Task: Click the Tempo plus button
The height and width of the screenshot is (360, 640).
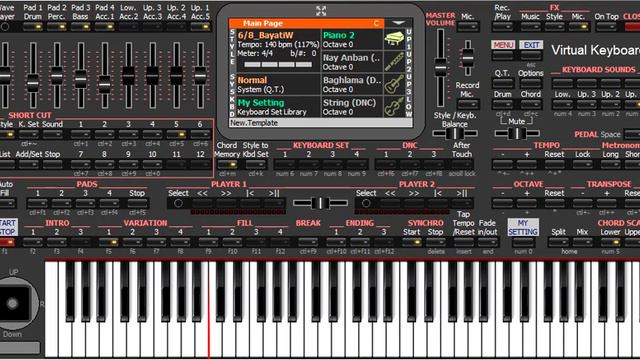Action: tap(527, 164)
